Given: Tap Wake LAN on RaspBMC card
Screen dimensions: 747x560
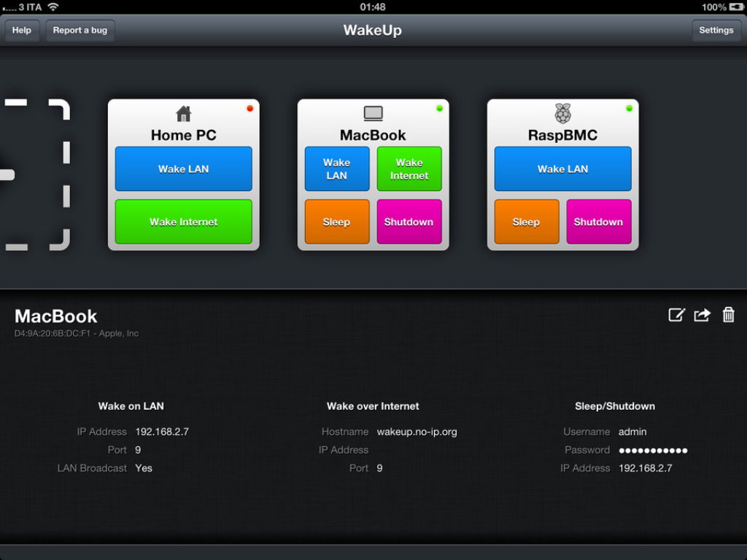Looking at the screenshot, I should [562, 169].
